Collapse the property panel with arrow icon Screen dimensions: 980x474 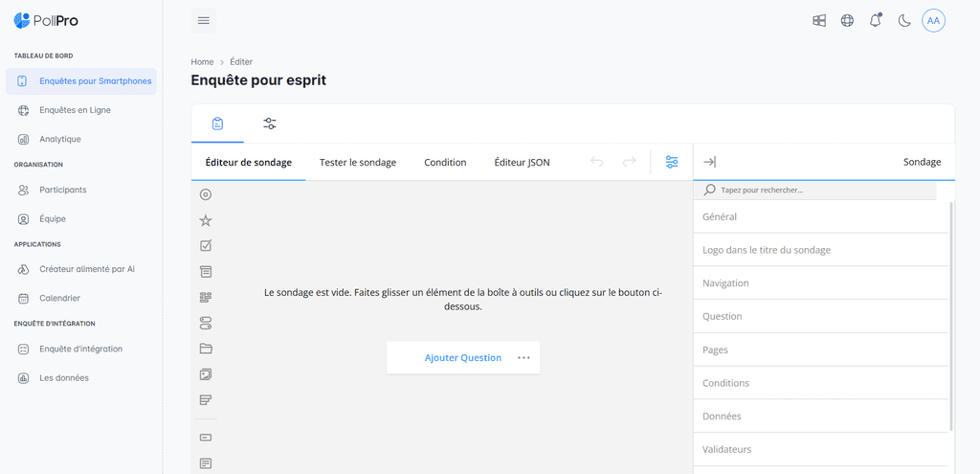[709, 162]
